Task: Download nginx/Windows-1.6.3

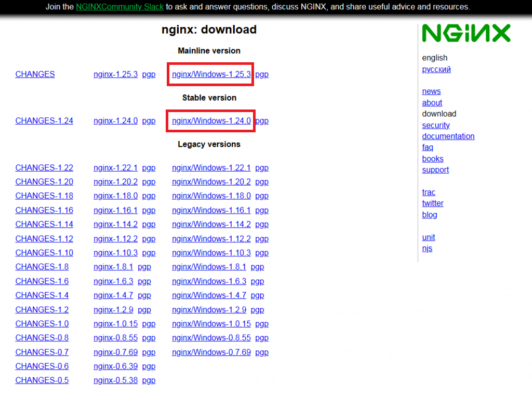Action: (x=209, y=281)
